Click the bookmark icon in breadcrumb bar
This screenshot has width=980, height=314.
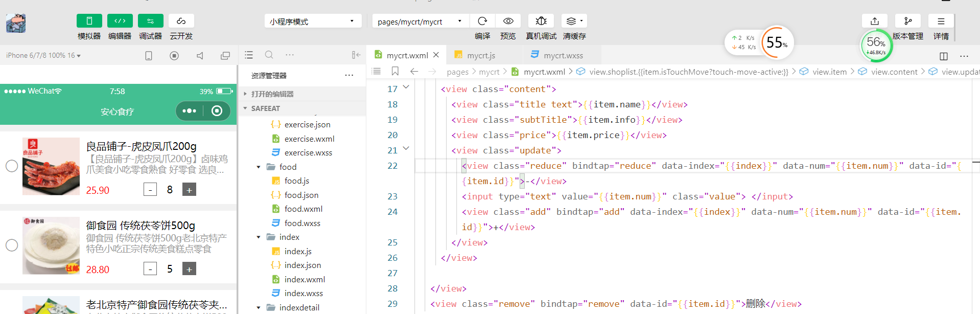click(x=395, y=72)
